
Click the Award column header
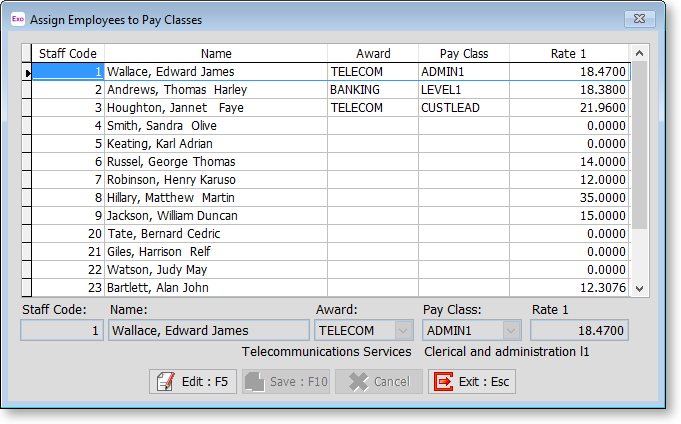373,53
